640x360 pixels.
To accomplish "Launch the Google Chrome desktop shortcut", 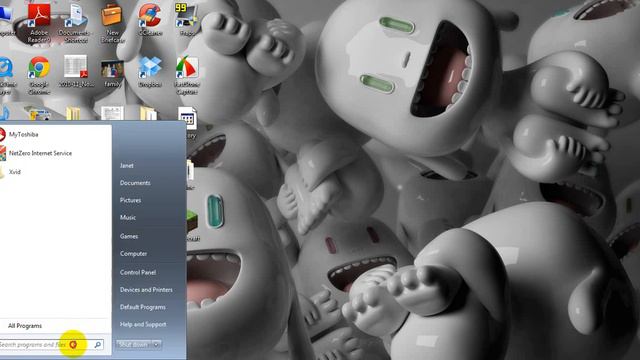I will click(x=39, y=75).
